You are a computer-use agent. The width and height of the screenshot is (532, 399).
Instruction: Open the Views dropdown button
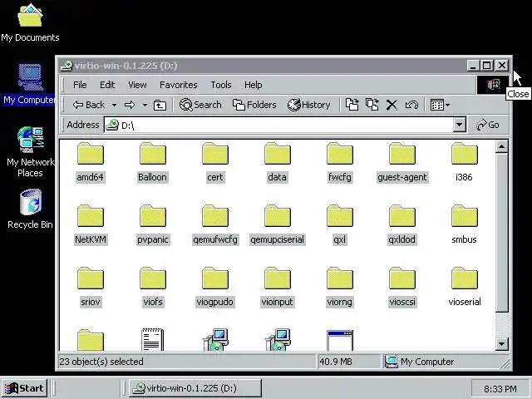pos(440,105)
